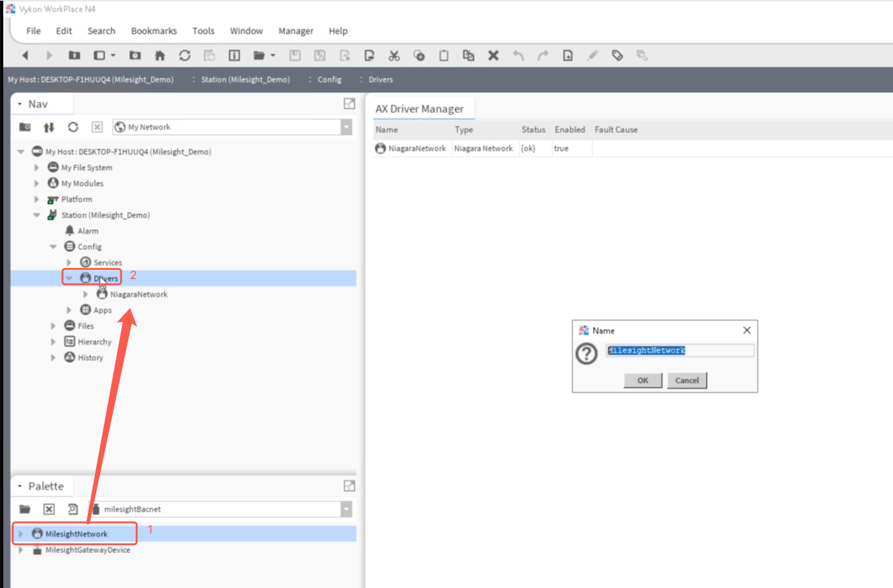Click the Paste clipboard icon in the toolbar

tap(444, 56)
